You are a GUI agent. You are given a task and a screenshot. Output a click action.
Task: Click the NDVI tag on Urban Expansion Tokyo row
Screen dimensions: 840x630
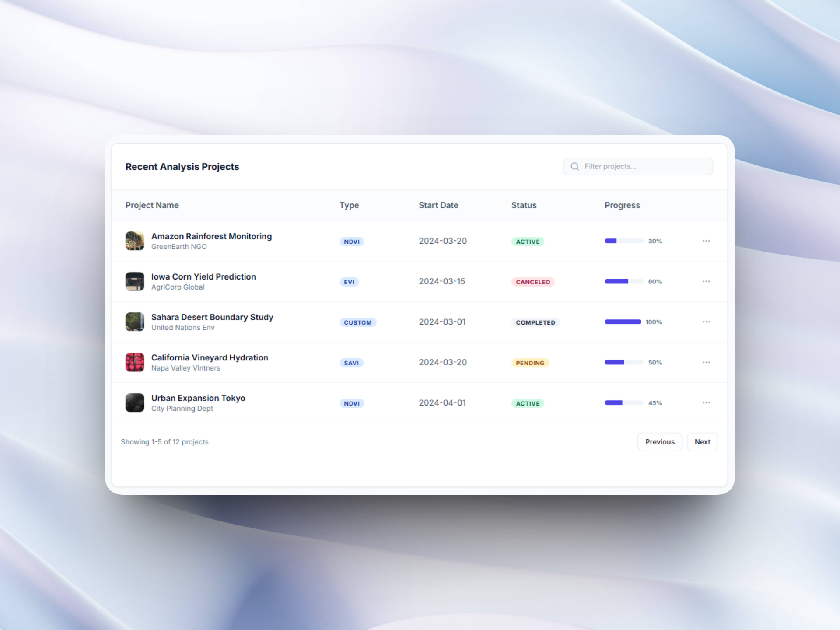point(352,403)
